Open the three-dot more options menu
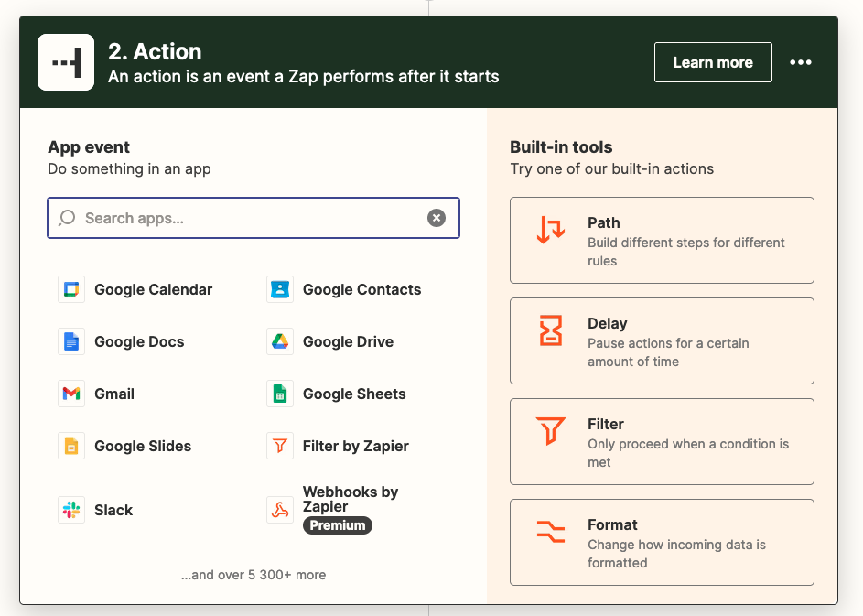The image size is (863, 616). pyautogui.click(x=801, y=62)
